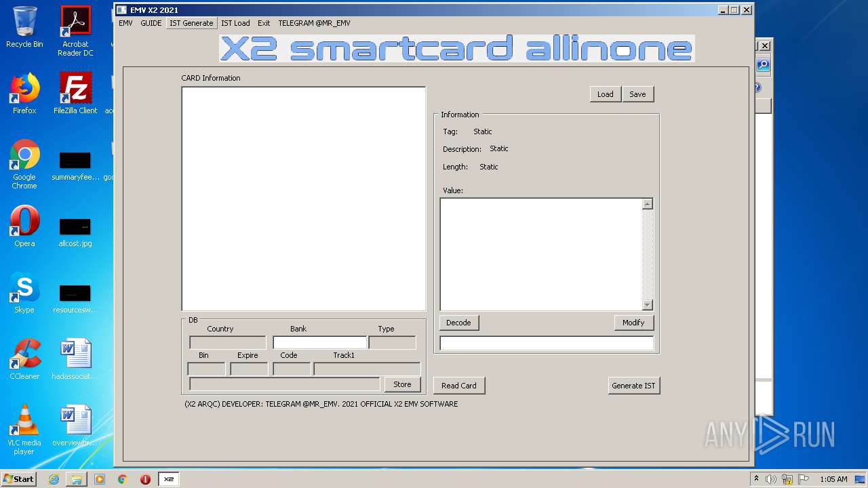
Task: Click the Value scrollbar down arrow
Action: (648, 305)
